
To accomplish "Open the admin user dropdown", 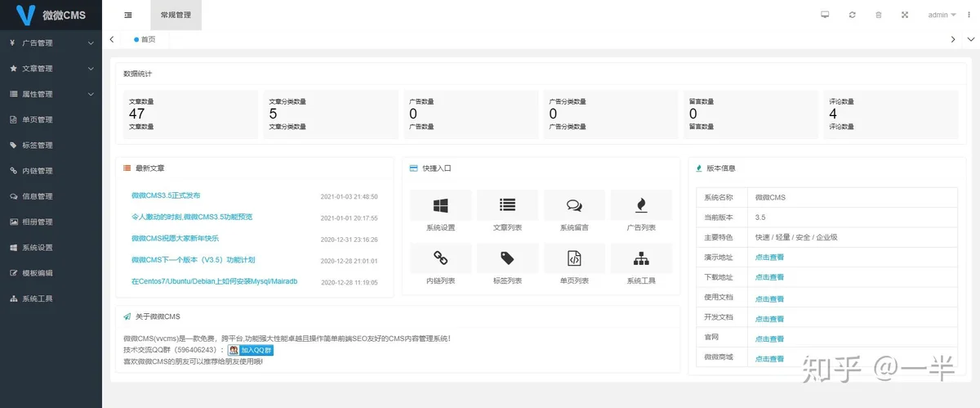I will point(942,15).
